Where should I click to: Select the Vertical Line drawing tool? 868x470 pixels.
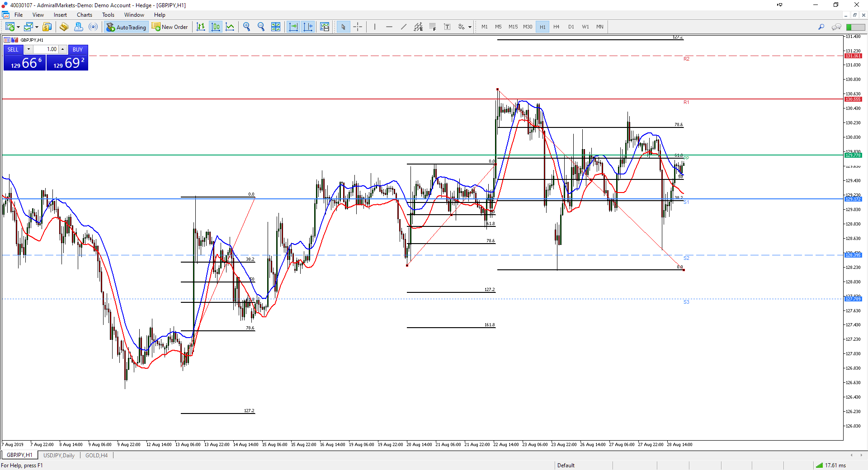(374, 27)
